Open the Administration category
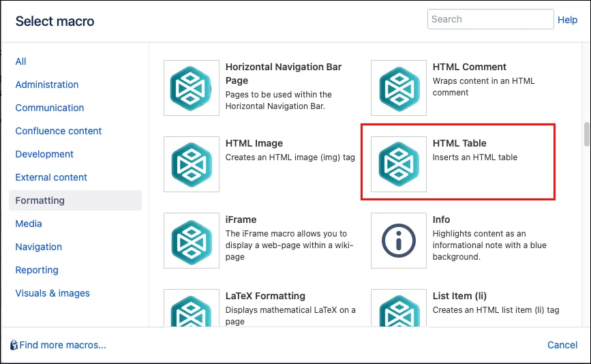The width and height of the screenshot is (591, 364). point(47,85)
